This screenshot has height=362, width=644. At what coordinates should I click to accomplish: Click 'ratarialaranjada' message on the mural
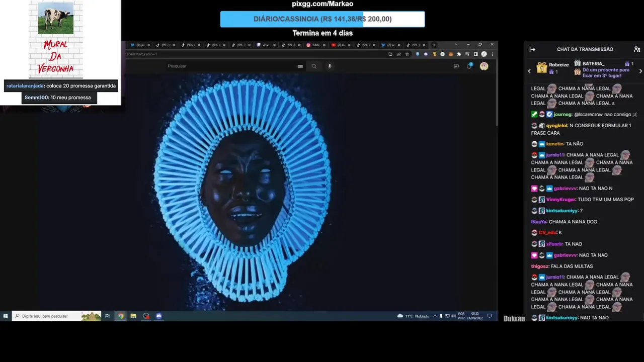click(61, 86)
